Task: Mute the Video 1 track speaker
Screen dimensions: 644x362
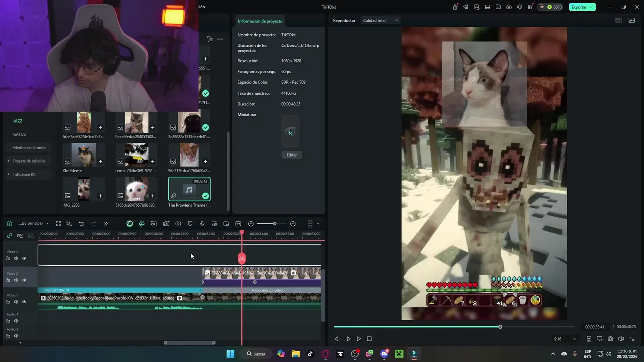Action: pos(16,302)
